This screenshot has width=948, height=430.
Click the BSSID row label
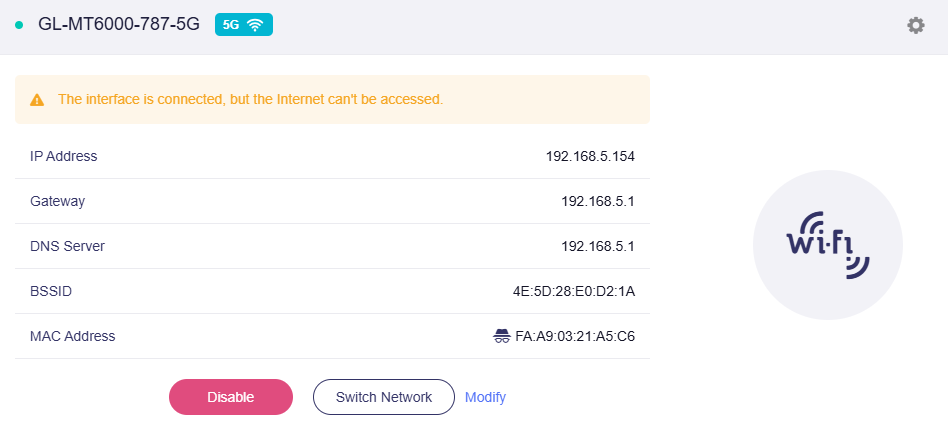pos(51,292)
